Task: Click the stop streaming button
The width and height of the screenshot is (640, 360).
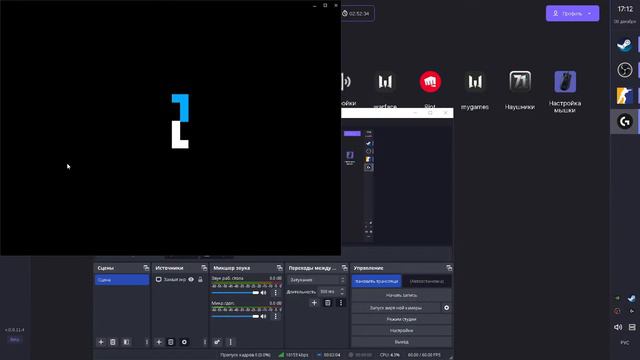Action: [x=377, y=281]
